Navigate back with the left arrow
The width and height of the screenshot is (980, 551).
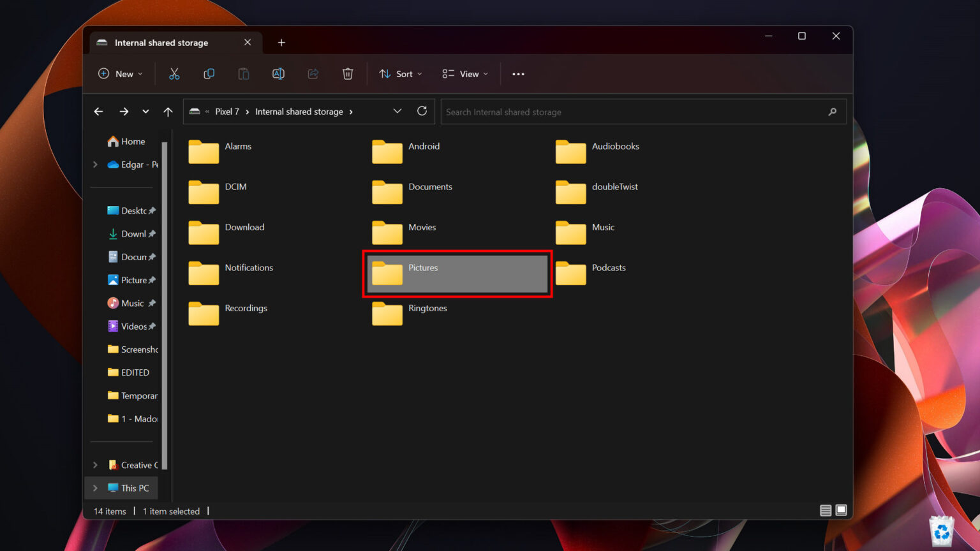click(x=98, y=112)
